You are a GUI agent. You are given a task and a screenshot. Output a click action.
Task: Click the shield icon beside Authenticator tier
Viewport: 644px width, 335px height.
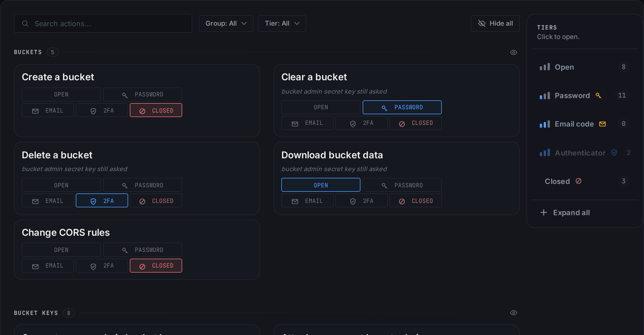pos(614,152)
